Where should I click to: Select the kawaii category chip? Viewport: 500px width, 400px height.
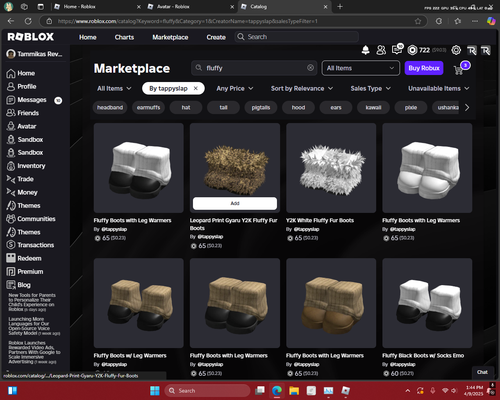(373, 107)
